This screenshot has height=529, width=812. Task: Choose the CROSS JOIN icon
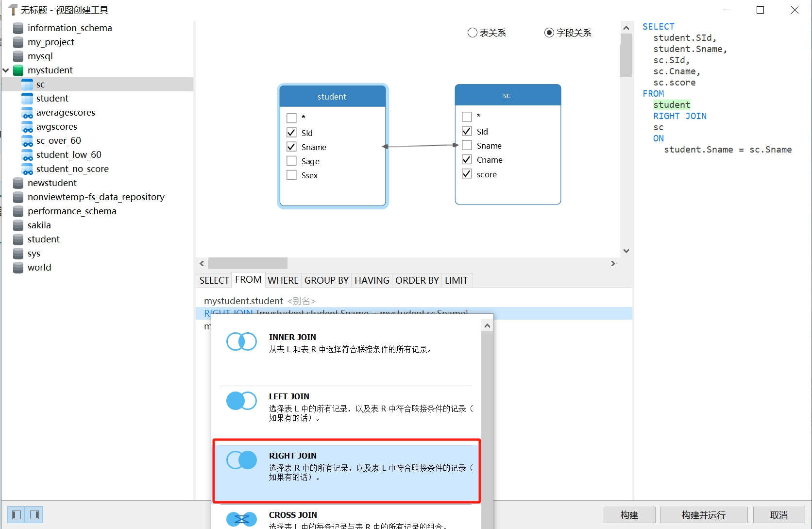tap(241, 519)
